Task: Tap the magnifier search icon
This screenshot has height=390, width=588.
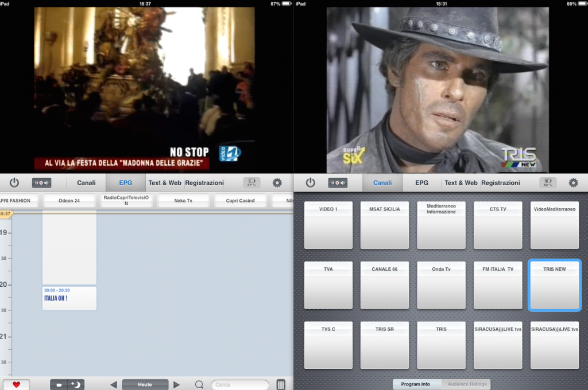Action: click(199, 385)
